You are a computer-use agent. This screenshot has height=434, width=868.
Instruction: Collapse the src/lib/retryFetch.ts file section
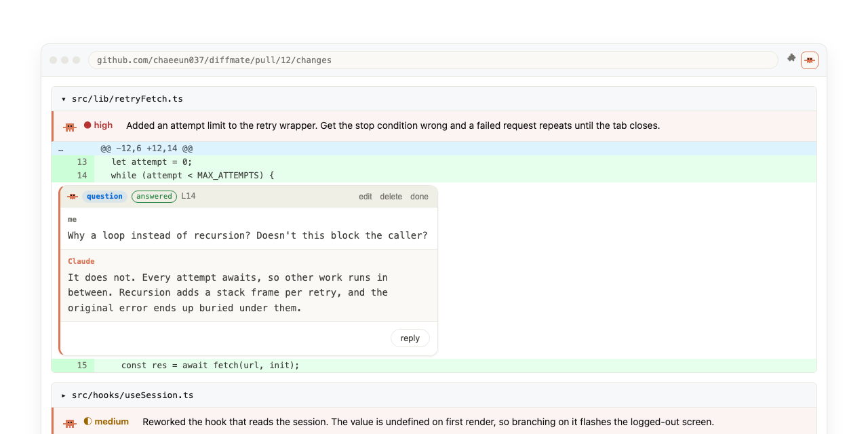point(64,99)
